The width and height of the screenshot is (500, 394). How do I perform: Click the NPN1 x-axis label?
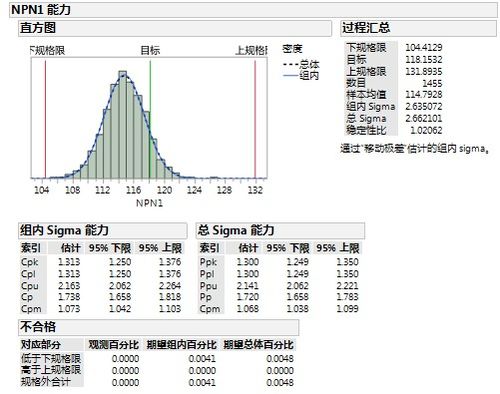(x=150, y=203)
